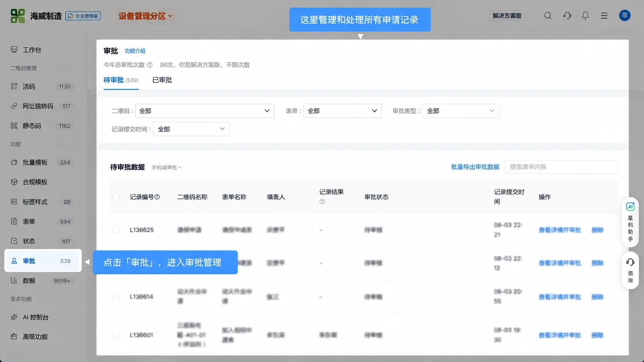Image resolution: width=644 pixels, height=362 pixels.
Task: Select 审批 in the sidebar
Action: tap(43, 261)
